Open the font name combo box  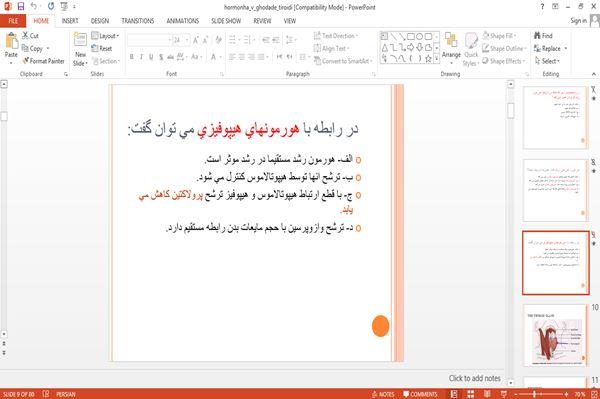[149, 40]
